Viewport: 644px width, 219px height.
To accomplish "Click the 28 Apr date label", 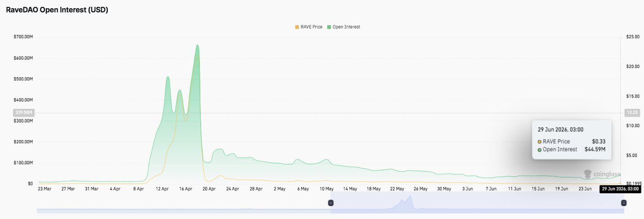I will (256, 189).
